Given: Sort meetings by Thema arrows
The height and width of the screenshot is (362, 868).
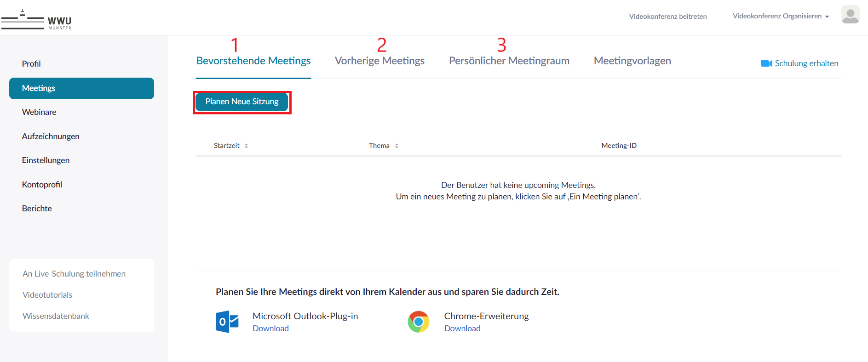Looking at the screenshot, I should 397,146.
